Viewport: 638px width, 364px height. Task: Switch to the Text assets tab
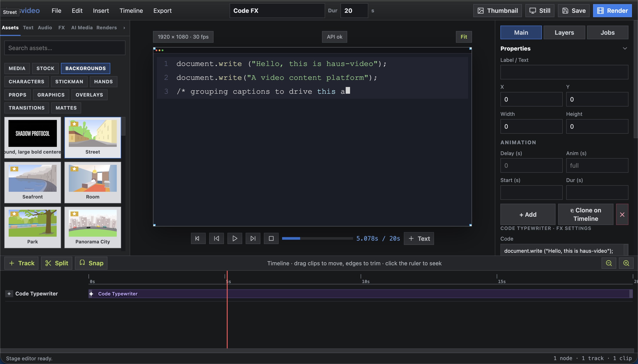click(28, 28)
